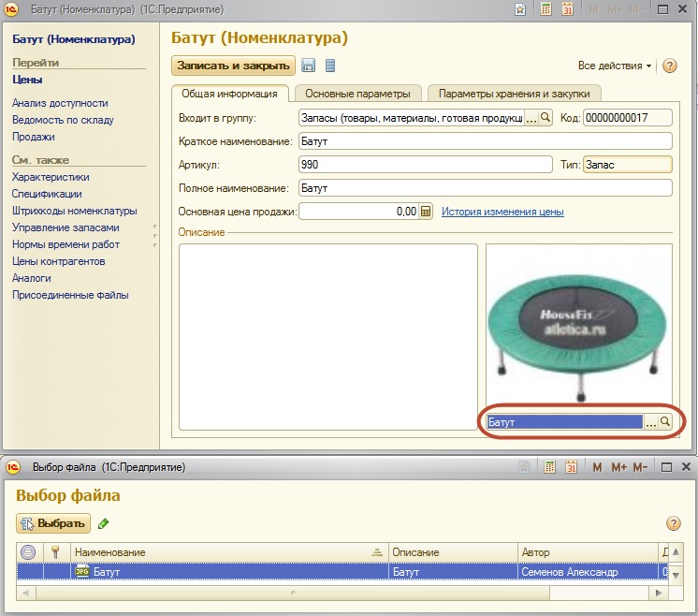This screenshot has height=616, width=698.
Task: Open the calculator next to the sale price
Action: tap(426, 212)
